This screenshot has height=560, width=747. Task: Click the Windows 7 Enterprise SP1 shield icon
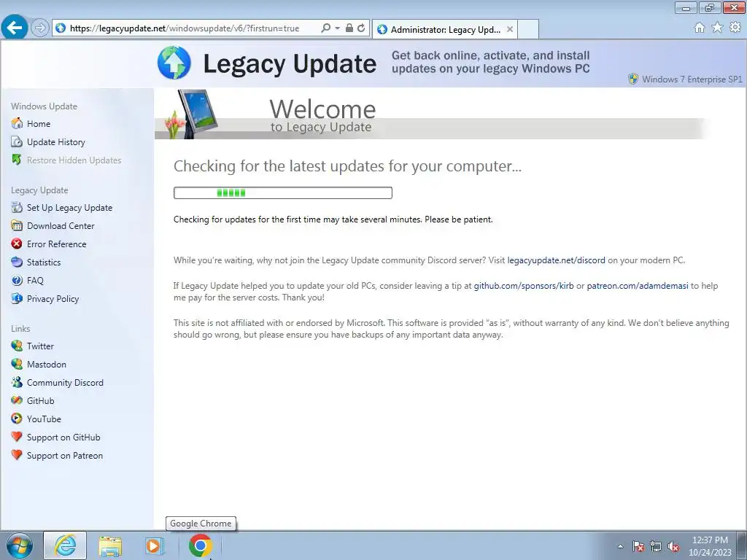coord(633,79)
